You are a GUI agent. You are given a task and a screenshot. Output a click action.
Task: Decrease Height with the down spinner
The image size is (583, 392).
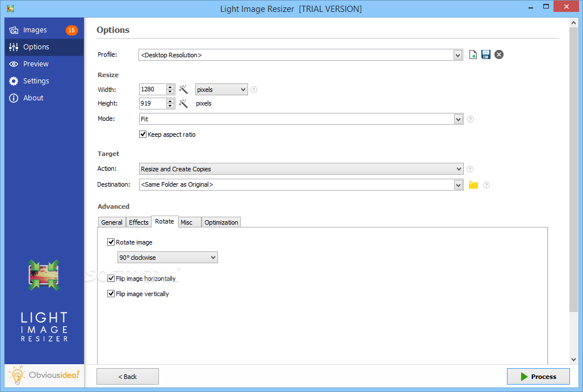(x=170, y=106)
